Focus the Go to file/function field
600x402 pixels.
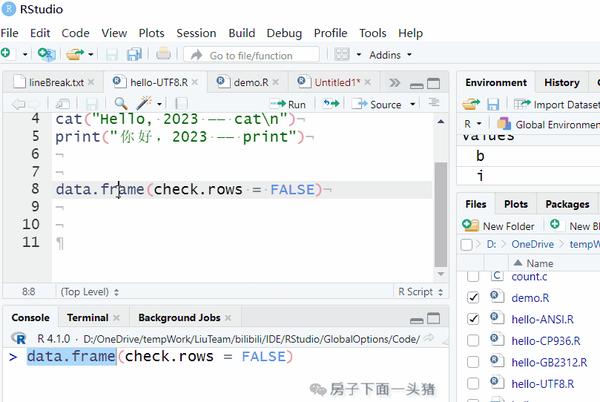(251, 55)
